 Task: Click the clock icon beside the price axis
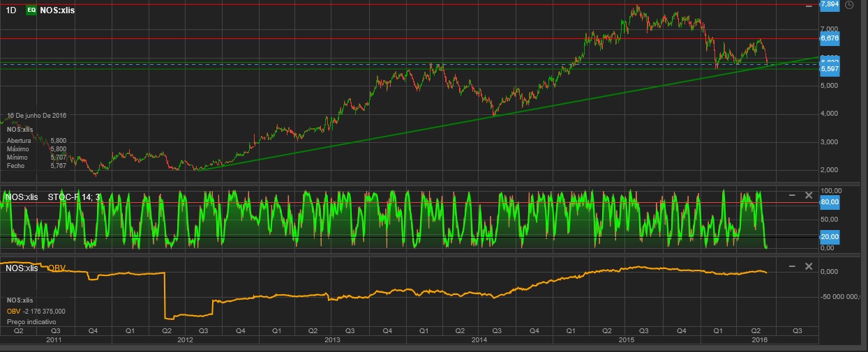point(848,5)
